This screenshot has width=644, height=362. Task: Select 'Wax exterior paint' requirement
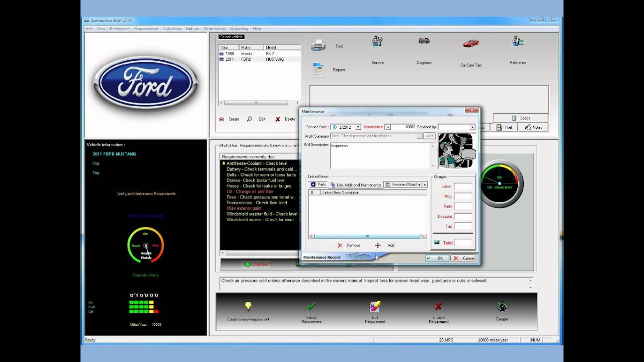(x=244, y=208)
